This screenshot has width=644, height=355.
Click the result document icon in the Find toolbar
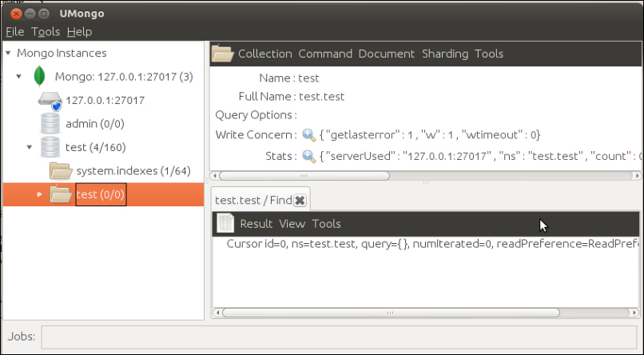[x=225, y=224]
